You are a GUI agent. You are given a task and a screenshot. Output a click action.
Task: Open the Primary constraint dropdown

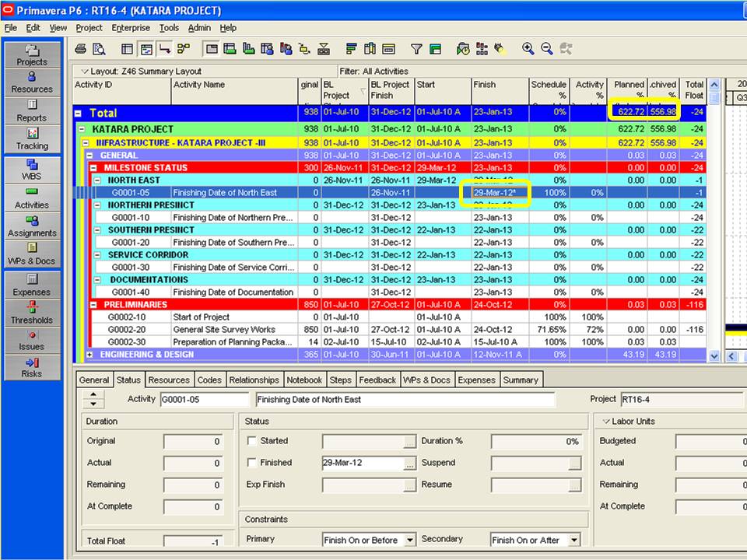(410, 540)
